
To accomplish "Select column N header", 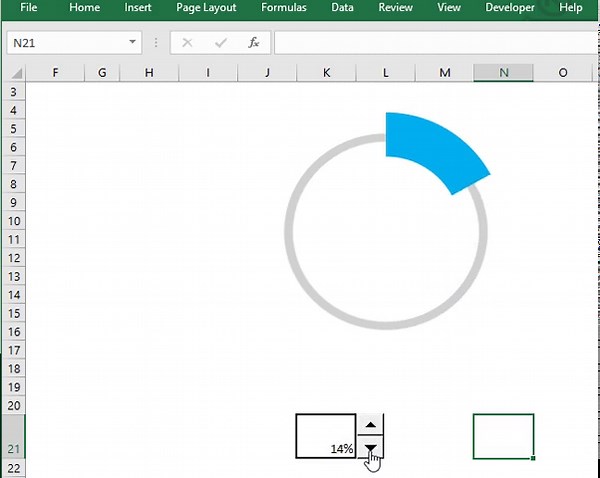I will [x=504, y=73].
